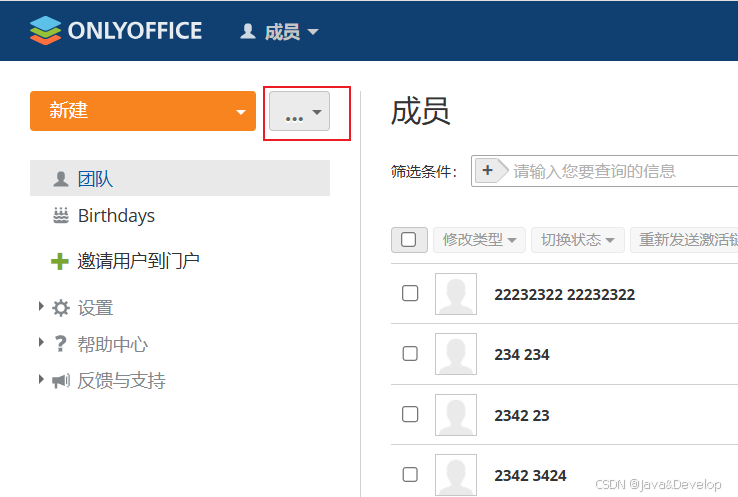The image size is (738, 497).
Task: Click the person icon beside 团队
Action: click(x=61, y=179)
